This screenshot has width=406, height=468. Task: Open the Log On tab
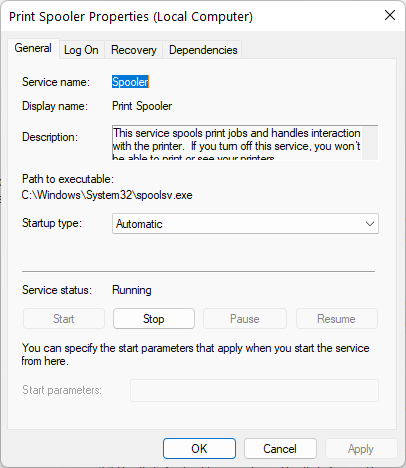(x=81, y=50)
